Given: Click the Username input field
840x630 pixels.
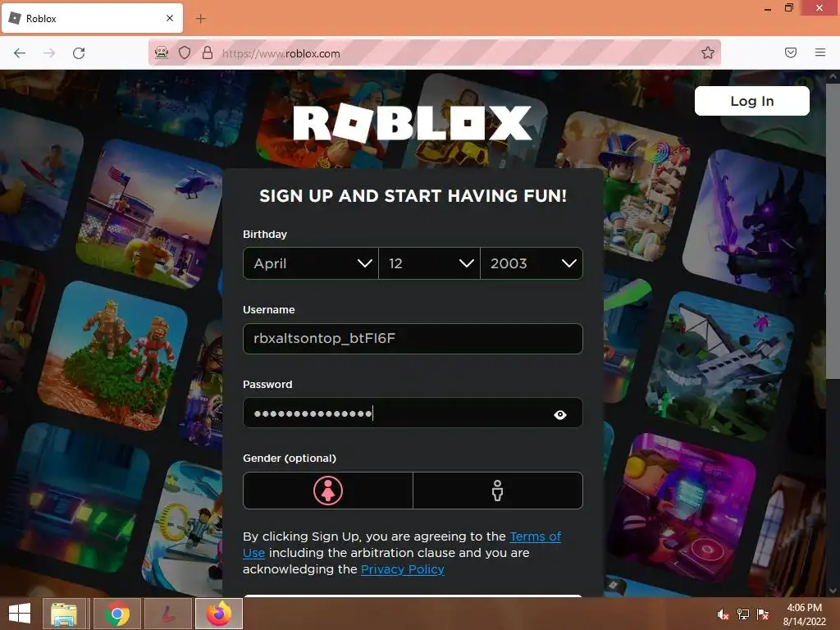Looking at the screenshot, I should tap(413, 339).
